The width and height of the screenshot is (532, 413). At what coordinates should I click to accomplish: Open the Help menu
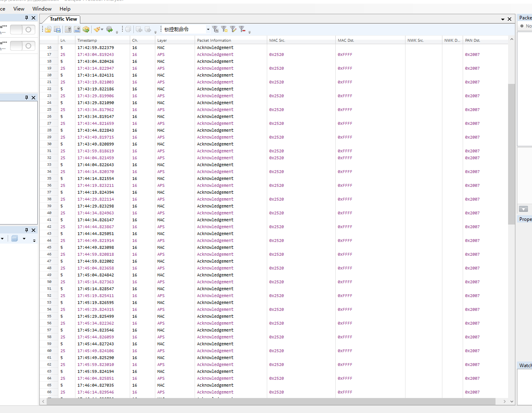pos(65,9)
